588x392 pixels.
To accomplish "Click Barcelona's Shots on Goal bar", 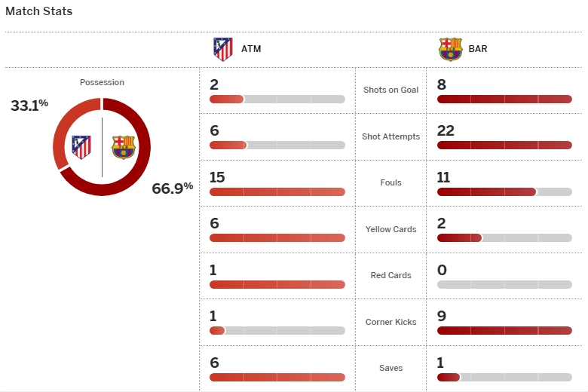I will pos(504,100).
